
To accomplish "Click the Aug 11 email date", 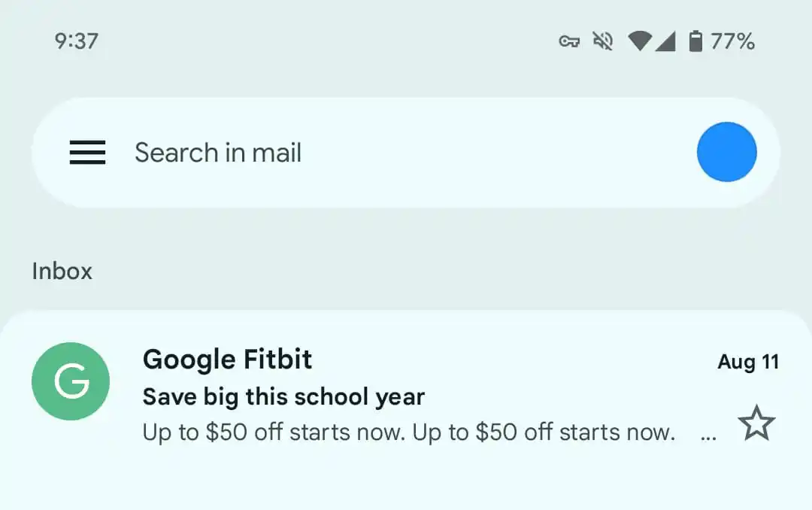I will (x=748, y=362).
